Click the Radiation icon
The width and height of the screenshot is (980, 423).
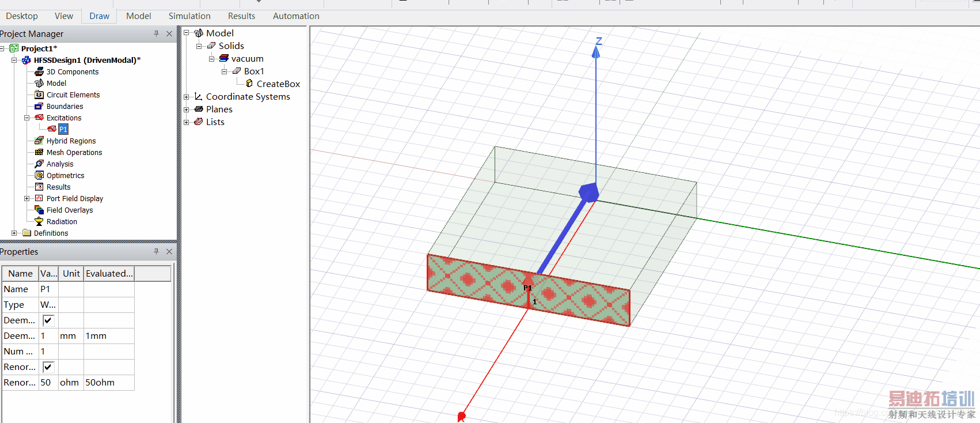point(39,221)
